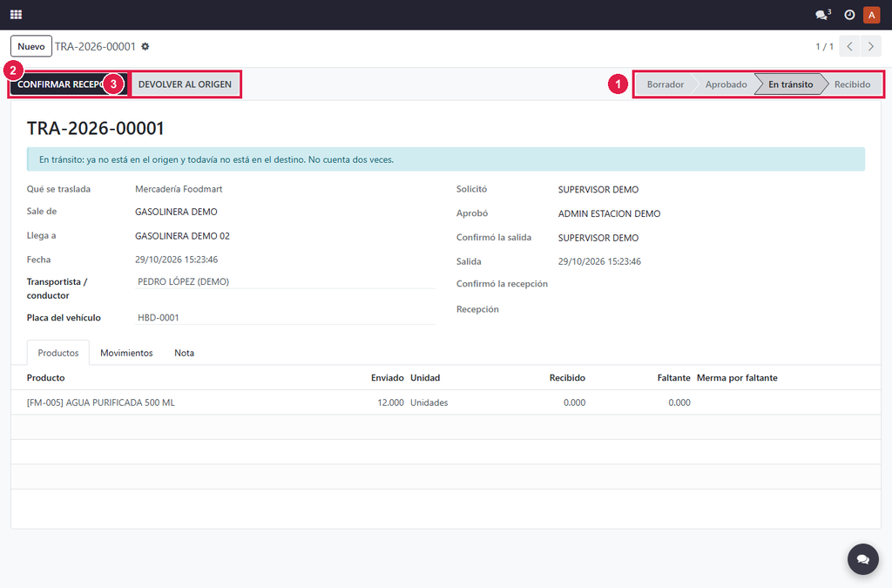The width and height of the screenshot is (892, 588).
Task: Click the TRA-2026-00001 breadcrumb title
Action: [x=96, y=47]
